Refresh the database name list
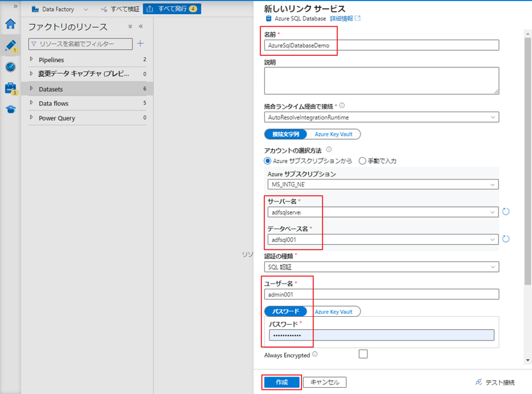Viewport: 532px width, 394px height. coord(506,239)
